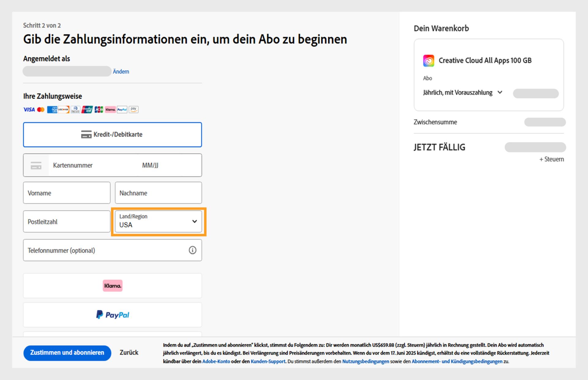Click the info icon in Telefonnummer field
Viewport: 588px width, 380px height.
[x=192, y=250]
